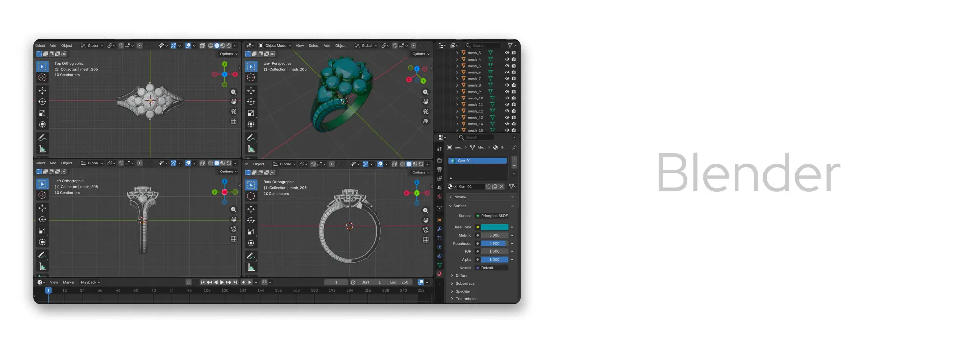The width and height of the screenshot is (980, 343).
Task: Switch perspective/orthographic grid icon in User Perspective viewport
Action: [x=426, y=121]
